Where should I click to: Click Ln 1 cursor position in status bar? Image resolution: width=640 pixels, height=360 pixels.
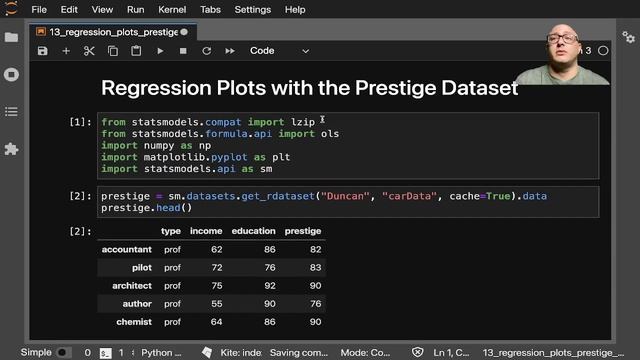click(x=451, y=353)
